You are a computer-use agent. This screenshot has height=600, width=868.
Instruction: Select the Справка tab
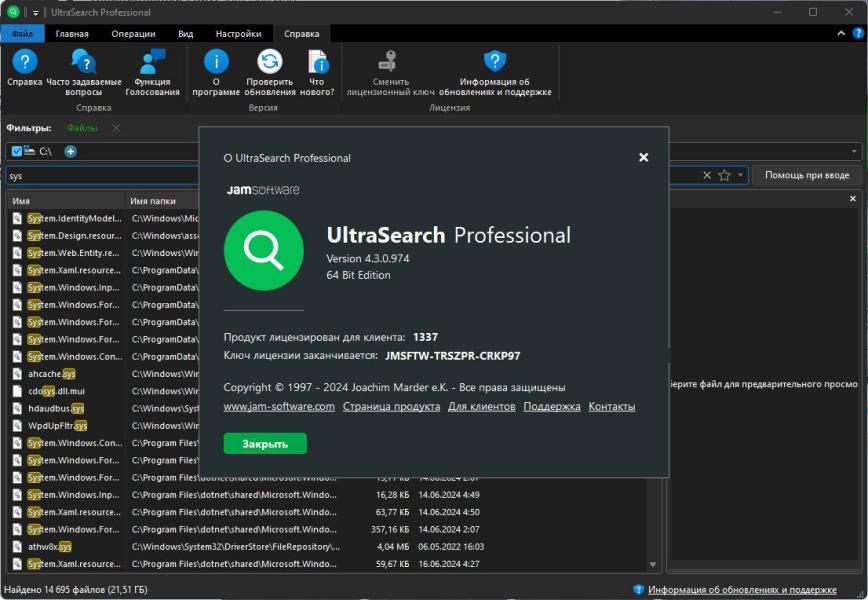(302, 34)
